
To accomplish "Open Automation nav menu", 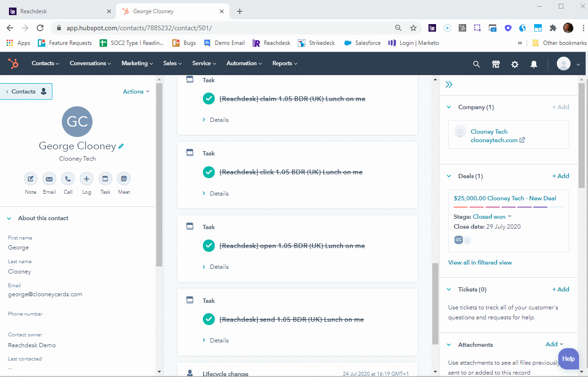I will click(x=244, y=63).
